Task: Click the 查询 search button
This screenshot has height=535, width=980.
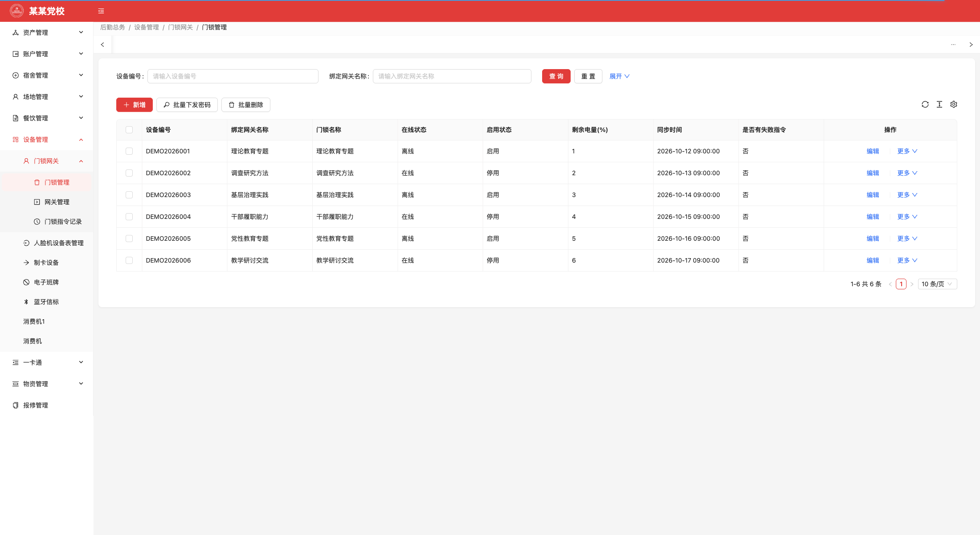Action: [x=556, y=76]
